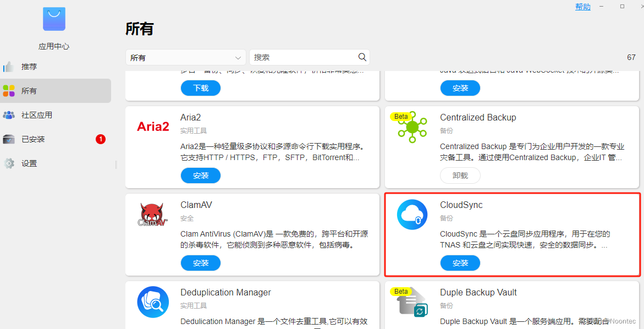This screenshot has height=329, width=644.
Task: Click the installed apps icon beside 已安装
Action: (9, 139)
